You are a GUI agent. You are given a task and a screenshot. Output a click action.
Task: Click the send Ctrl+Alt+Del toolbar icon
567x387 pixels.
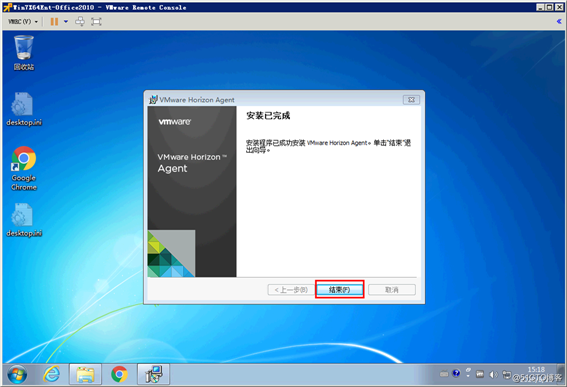tap(80, 22)
